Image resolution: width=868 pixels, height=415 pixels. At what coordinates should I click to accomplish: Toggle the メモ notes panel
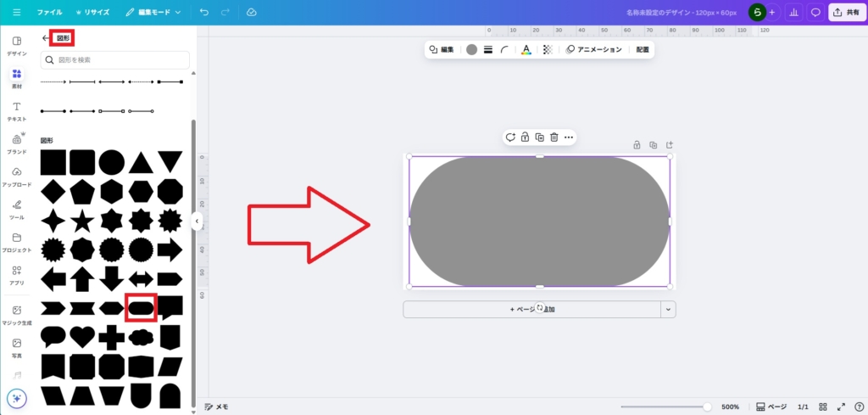[x=216, y=407]
